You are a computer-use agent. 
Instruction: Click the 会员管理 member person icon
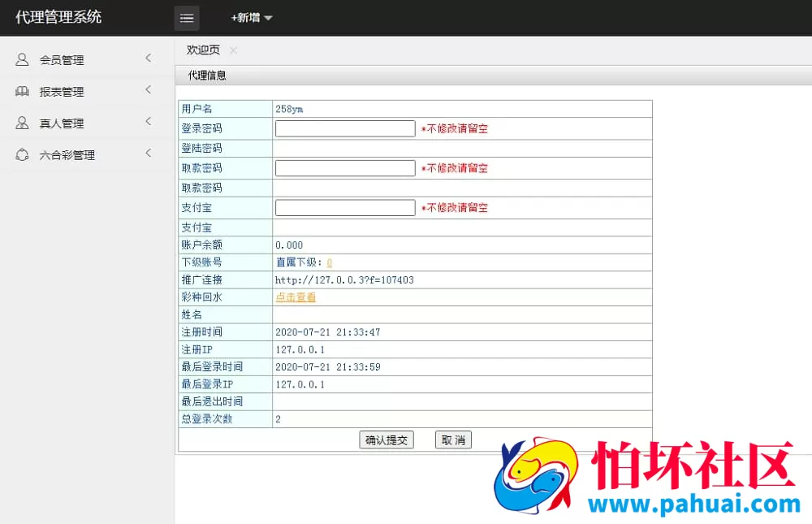click(x=20, y=59)
